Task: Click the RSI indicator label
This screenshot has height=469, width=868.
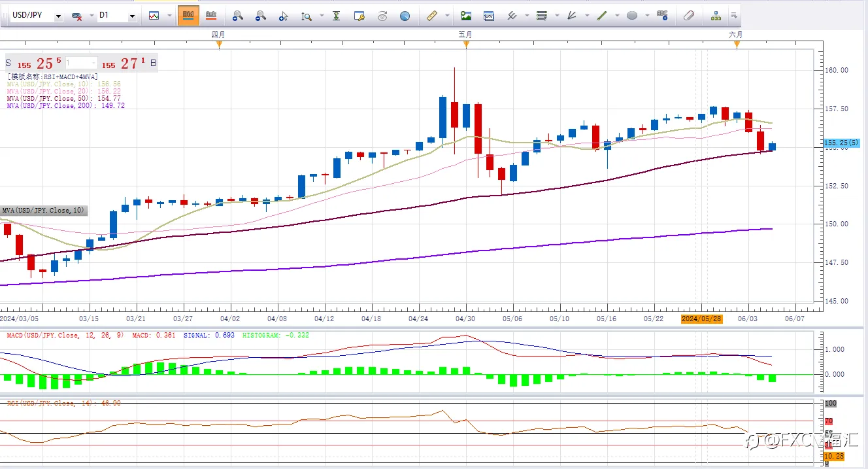Action: tap(63, 404)
